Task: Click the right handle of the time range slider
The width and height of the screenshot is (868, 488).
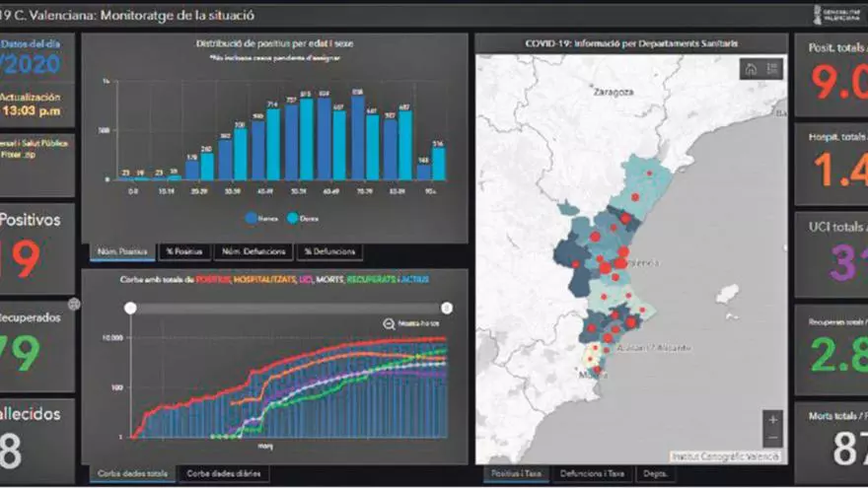Action: (x=447, y=308)
